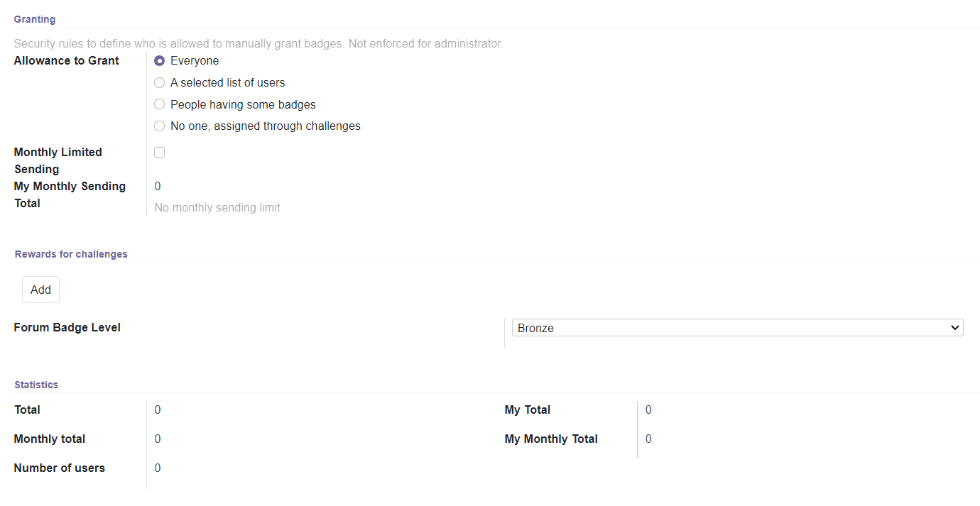This screenshot has height=506, width=980.
Task: Enable the Monthly Limited Sending checkbox
Action: point(160,153)
